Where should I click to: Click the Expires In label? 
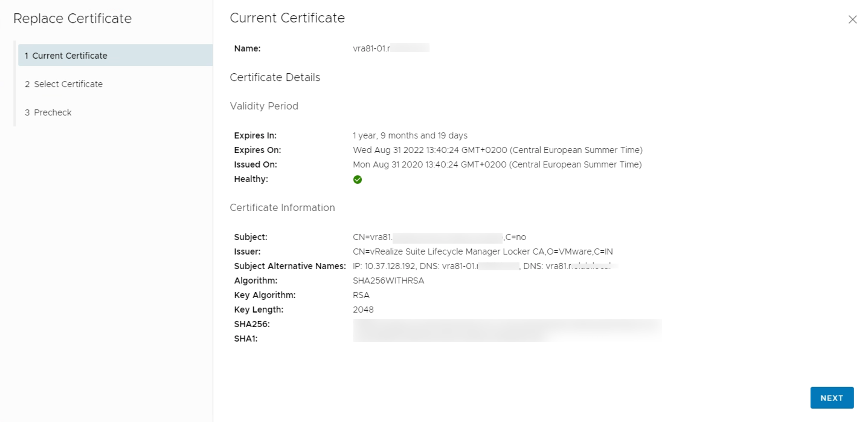point(255,135)
